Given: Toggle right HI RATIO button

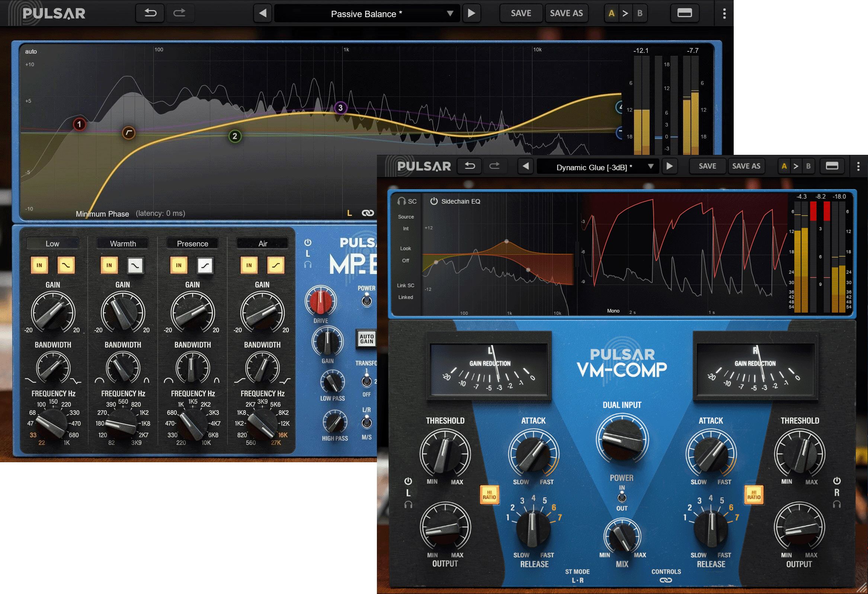Looking at the screenshot, I should (x=754, y=495).
